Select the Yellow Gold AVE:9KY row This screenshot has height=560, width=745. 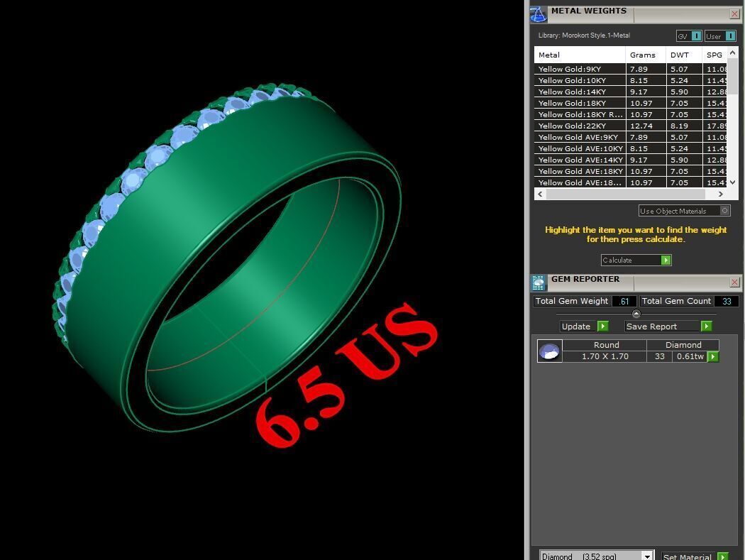click(631, 137)
